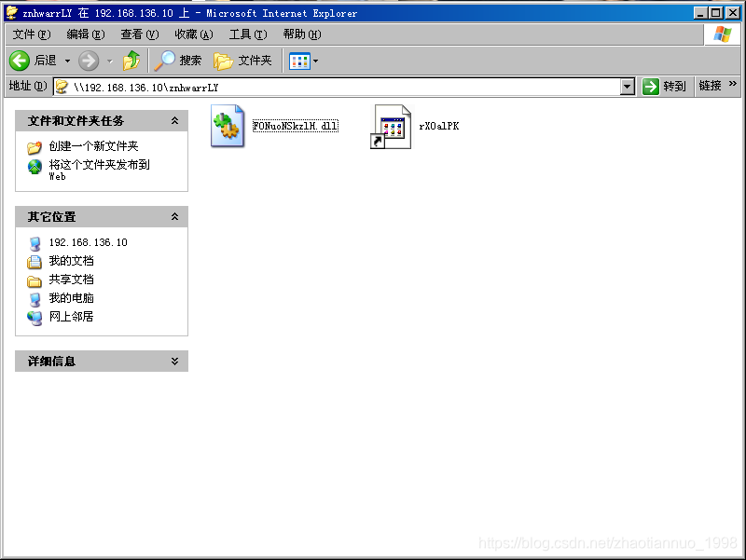Open 网上邻居 link
Viewport: 746px width, 560px height.
(72, 317)
